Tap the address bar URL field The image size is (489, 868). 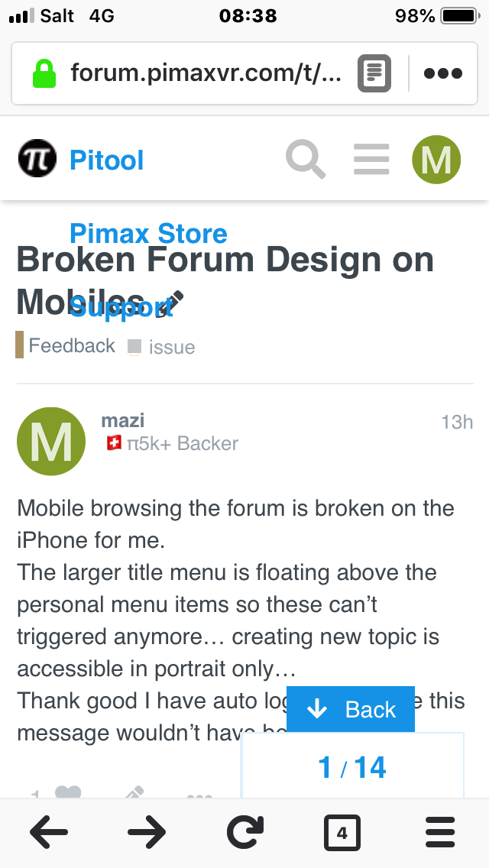pos(205,73)
